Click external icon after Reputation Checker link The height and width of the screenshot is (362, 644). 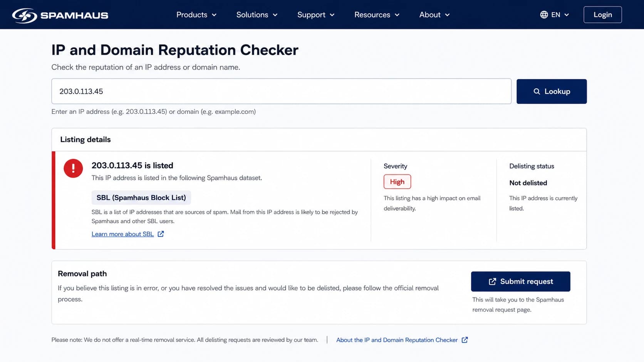[465, 340]
